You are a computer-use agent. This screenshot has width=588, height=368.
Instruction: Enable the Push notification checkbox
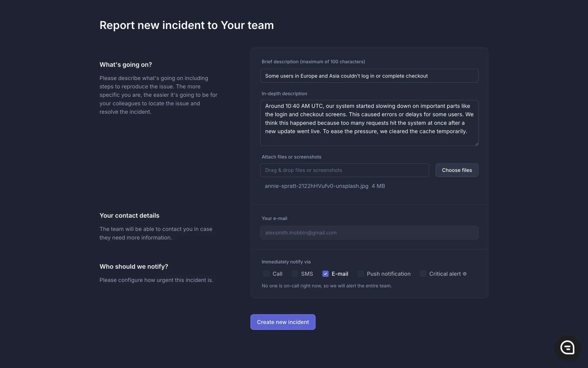coord(360,274)
